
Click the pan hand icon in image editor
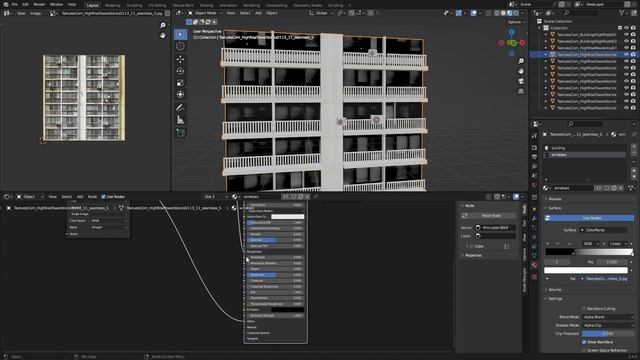click(162, 36)
